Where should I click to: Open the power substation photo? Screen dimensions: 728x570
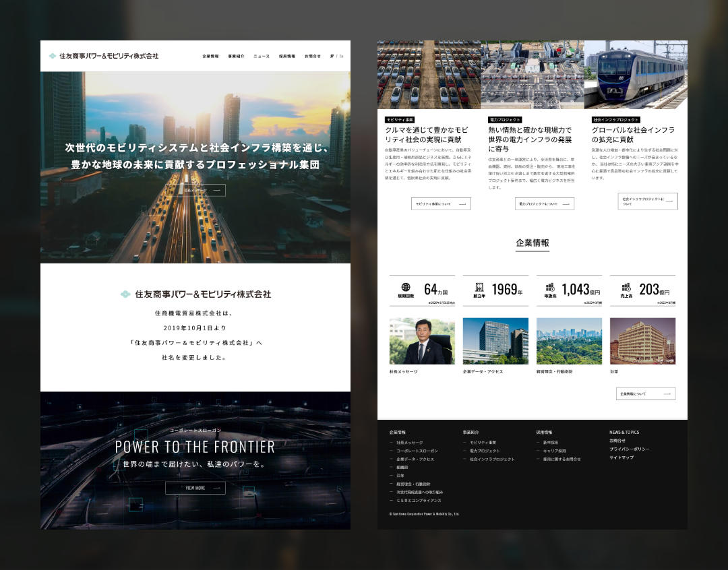[533, 75]
